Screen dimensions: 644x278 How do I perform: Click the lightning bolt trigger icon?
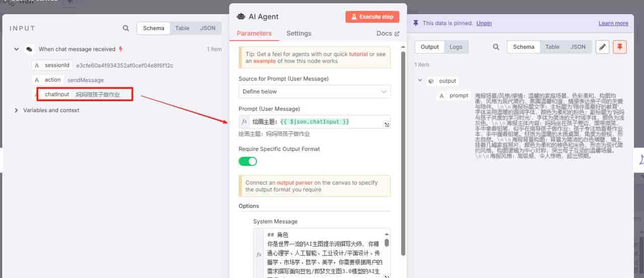(x=120, y=49)
